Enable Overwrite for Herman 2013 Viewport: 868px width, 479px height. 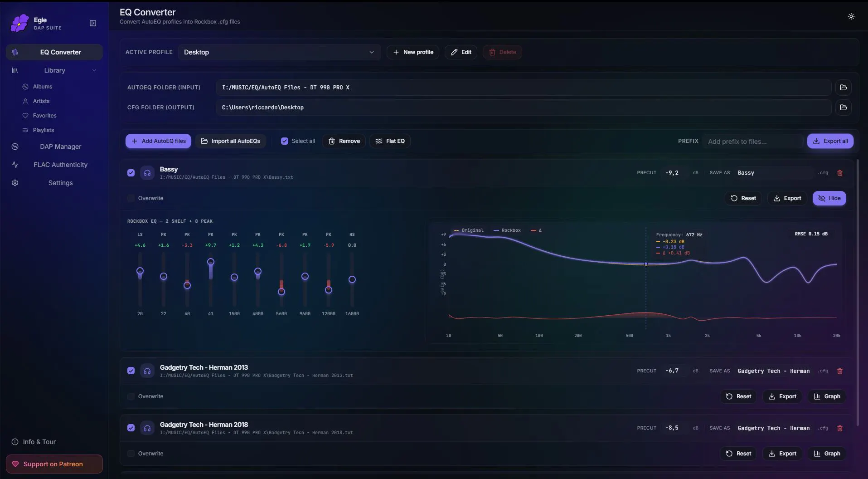[131, 396]
